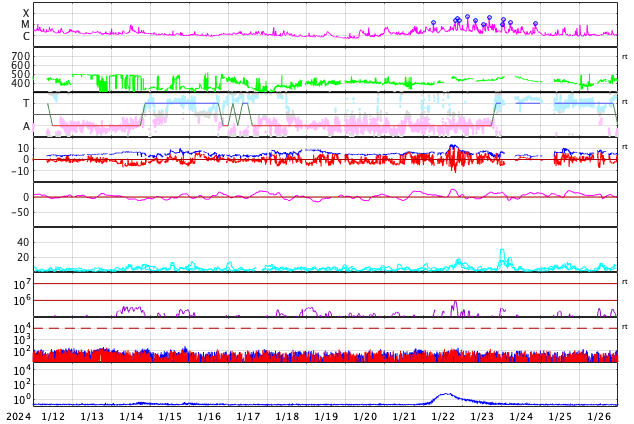
Task: Click the -50 axis tick label
Action: coord(21,212)
